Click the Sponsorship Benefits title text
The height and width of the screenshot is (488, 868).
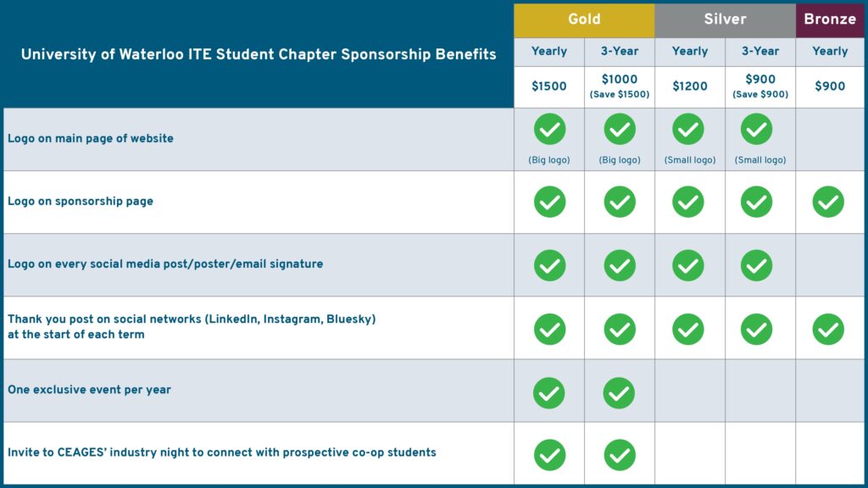point(259,55)
